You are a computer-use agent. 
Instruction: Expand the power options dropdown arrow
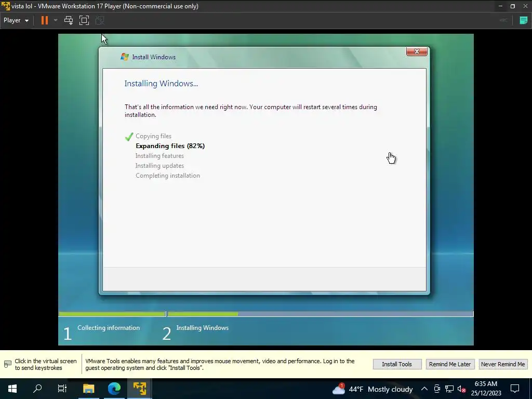click(56, 20)
